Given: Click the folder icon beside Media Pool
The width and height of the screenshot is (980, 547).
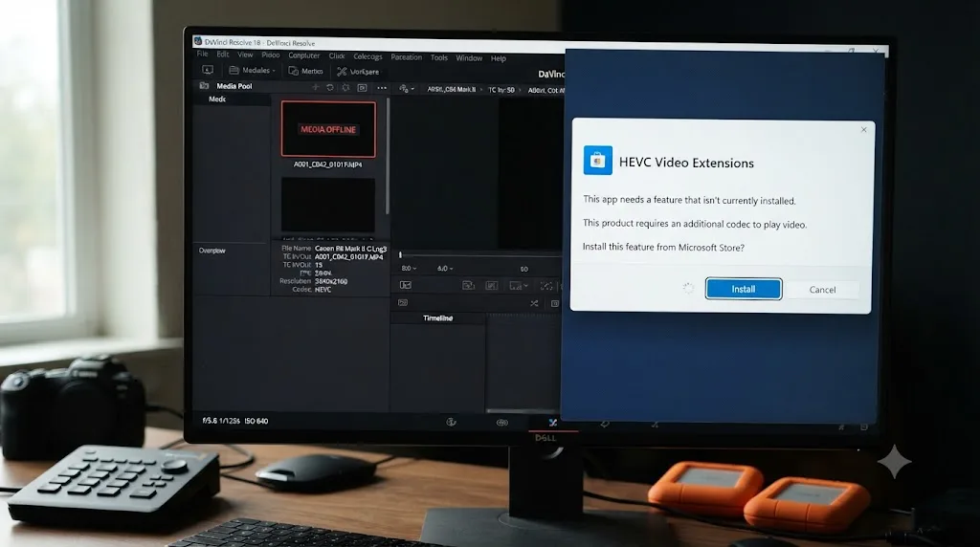Looking at the screenshot, I should [204, 85].
